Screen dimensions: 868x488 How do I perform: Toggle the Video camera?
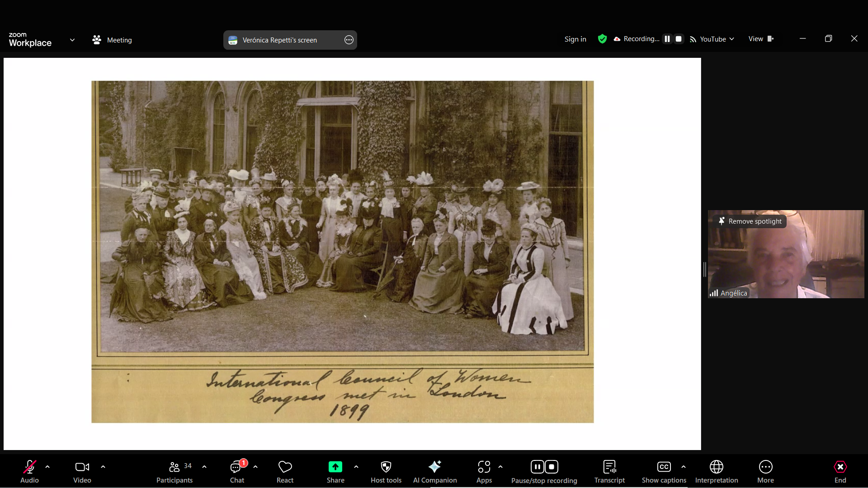click(x=82, y=471)
